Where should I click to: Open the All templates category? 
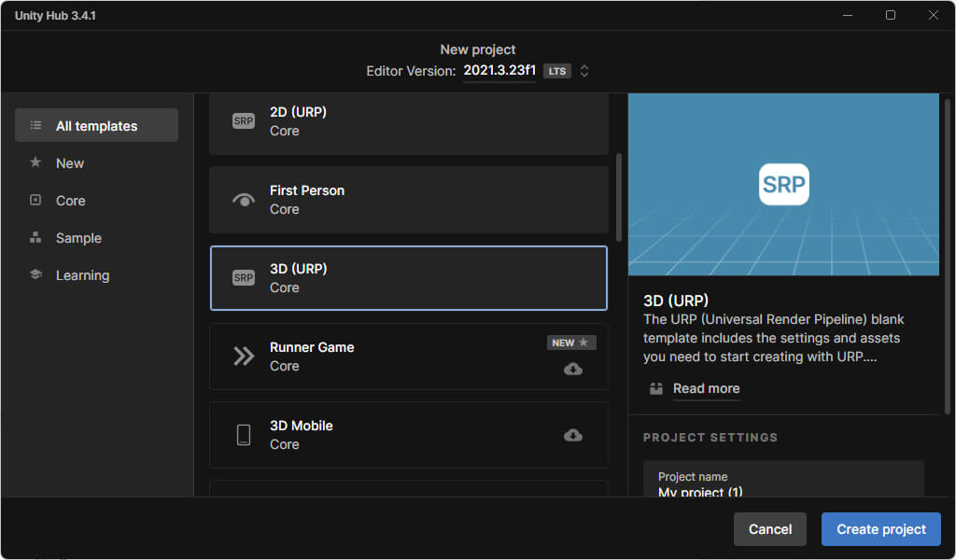[x=96, y=125]
